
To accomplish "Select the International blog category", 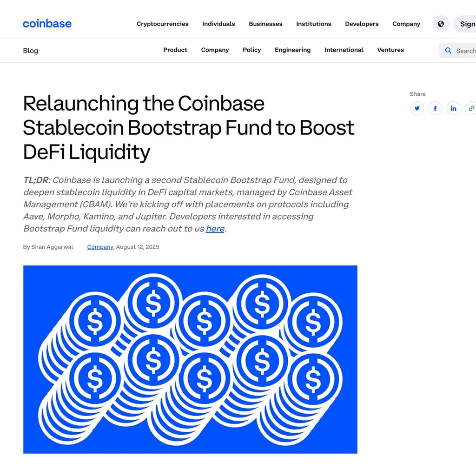I will pyautogui.click(x=344, y=50).
